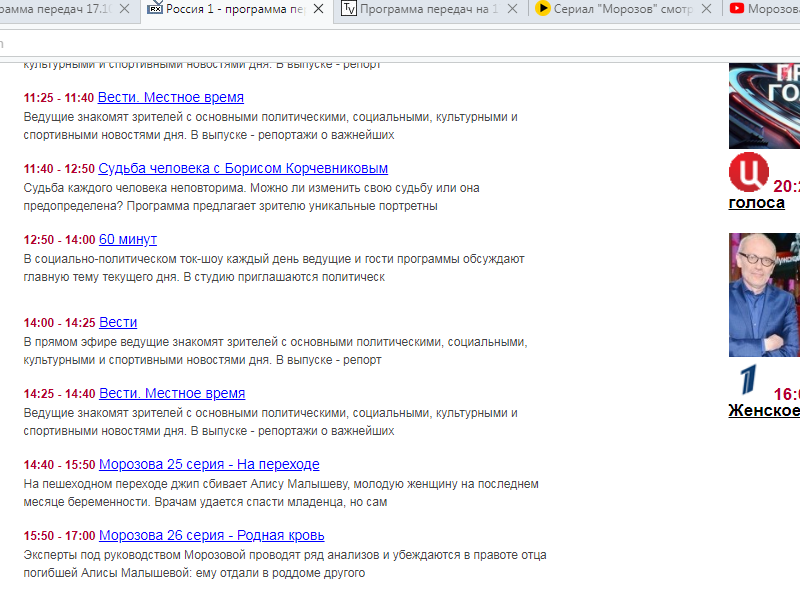Click the time '12:50 - 14:00'
The height and width of the screenshot is (600, 800).
click(60, 239)
